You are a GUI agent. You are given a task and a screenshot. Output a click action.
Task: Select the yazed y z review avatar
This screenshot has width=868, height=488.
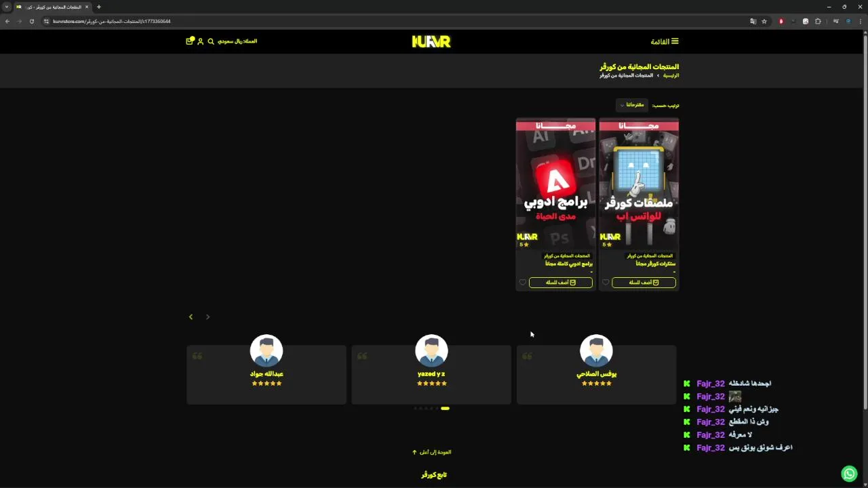[x=431, y=351]
